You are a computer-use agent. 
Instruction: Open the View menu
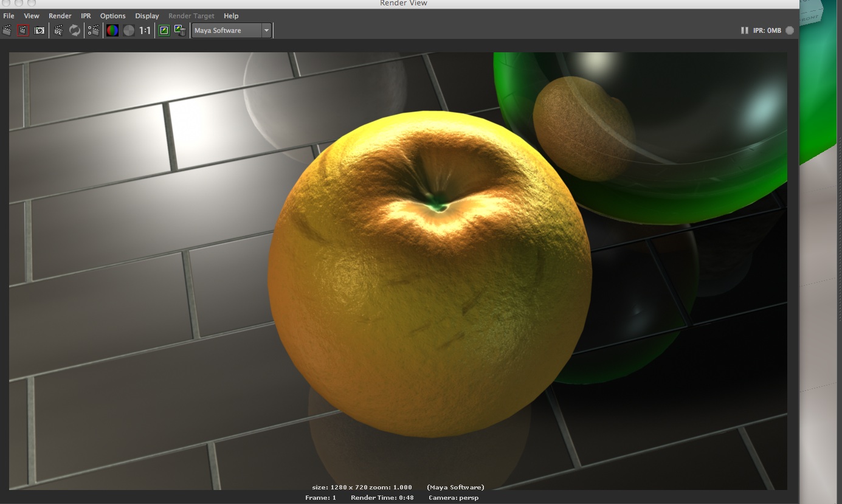click(32, 16)
